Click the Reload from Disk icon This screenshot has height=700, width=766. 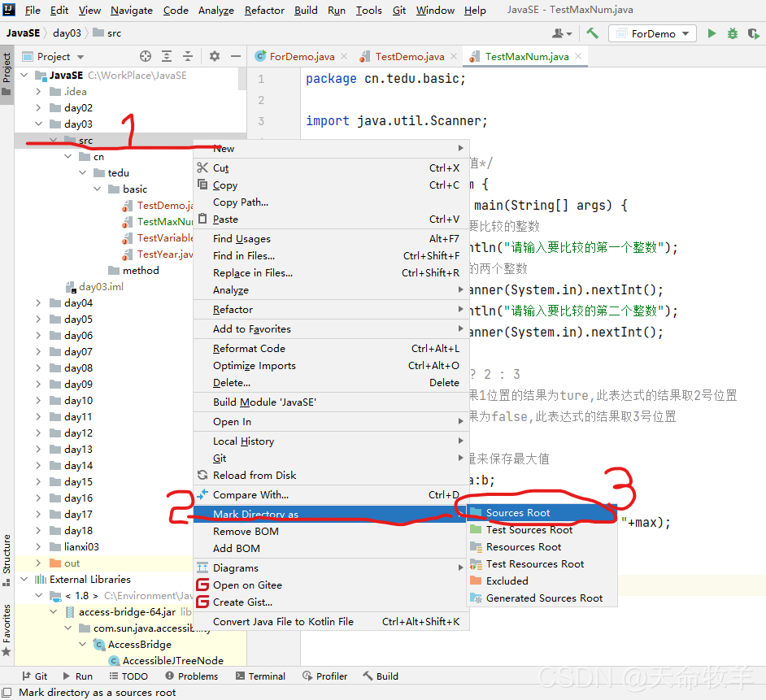coord(202,475)
